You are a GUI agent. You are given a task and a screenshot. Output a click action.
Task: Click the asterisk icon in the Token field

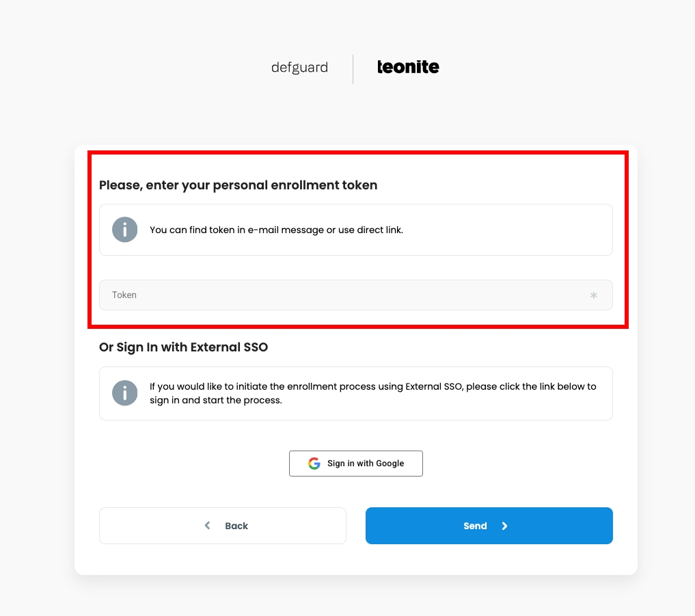(x=593, y=295)
